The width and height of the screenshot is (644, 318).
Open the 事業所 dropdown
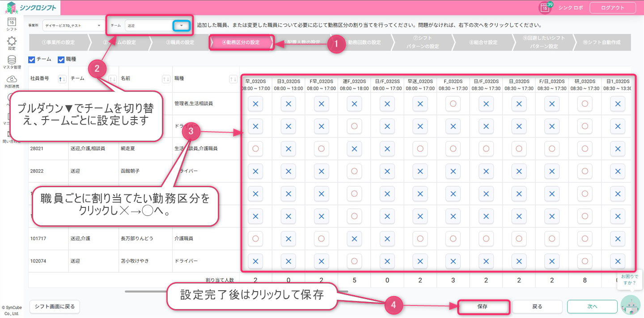72,26
